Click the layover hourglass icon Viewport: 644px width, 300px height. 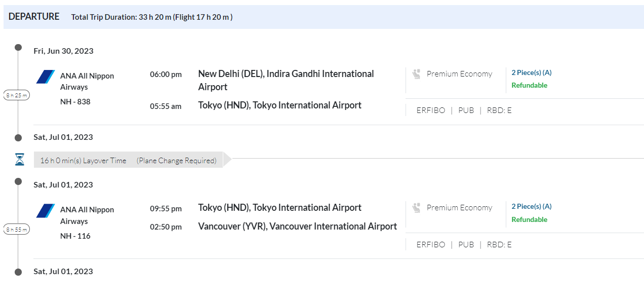click(19, 160)
